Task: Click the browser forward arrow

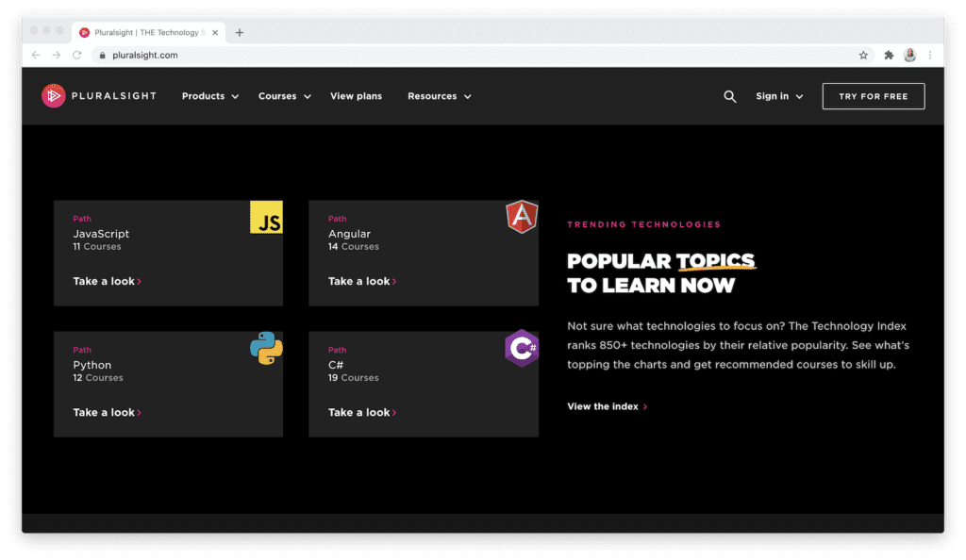Action: tap(56, 55)
